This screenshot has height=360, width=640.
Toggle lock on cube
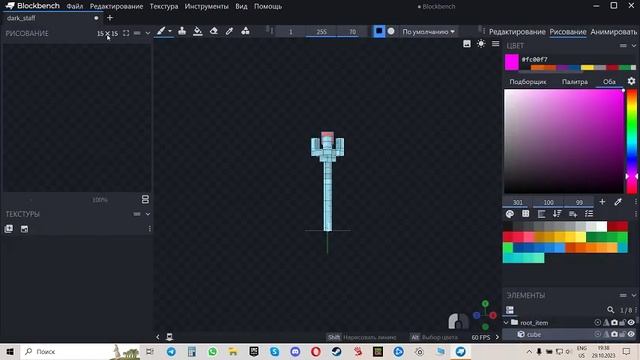pos(623,334)
